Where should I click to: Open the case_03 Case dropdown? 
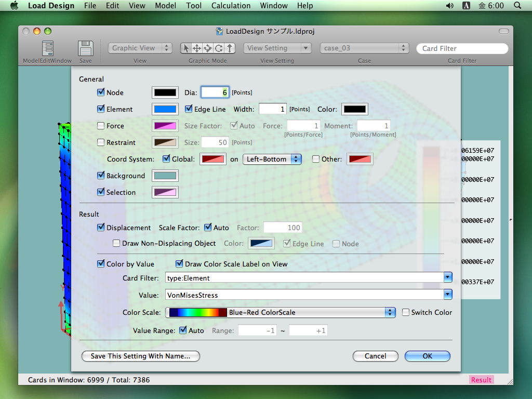pyautogui.click(x=364, y=48)
